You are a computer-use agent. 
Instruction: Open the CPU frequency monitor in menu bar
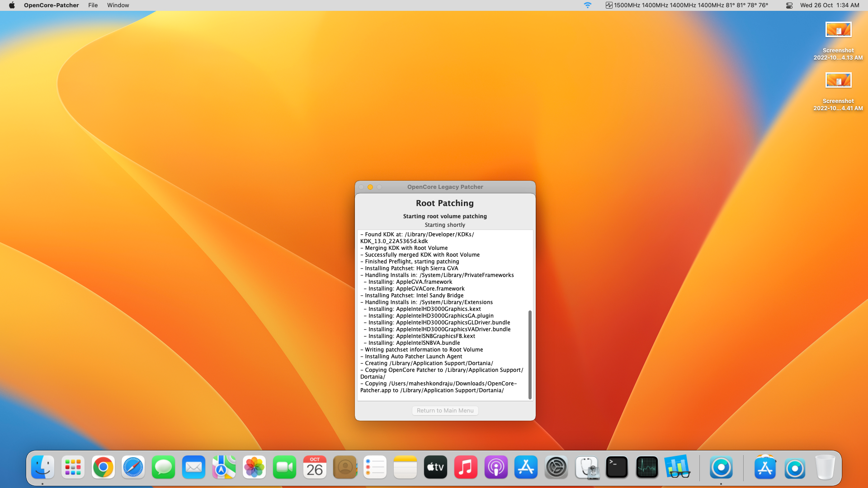point(686,5)
